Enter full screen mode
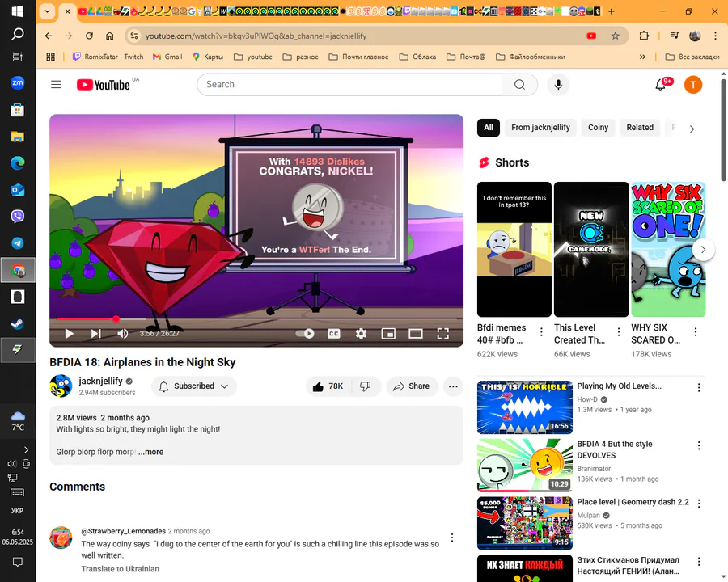The height and width of the screenshot is (582, 728). [x=443, y=334]
